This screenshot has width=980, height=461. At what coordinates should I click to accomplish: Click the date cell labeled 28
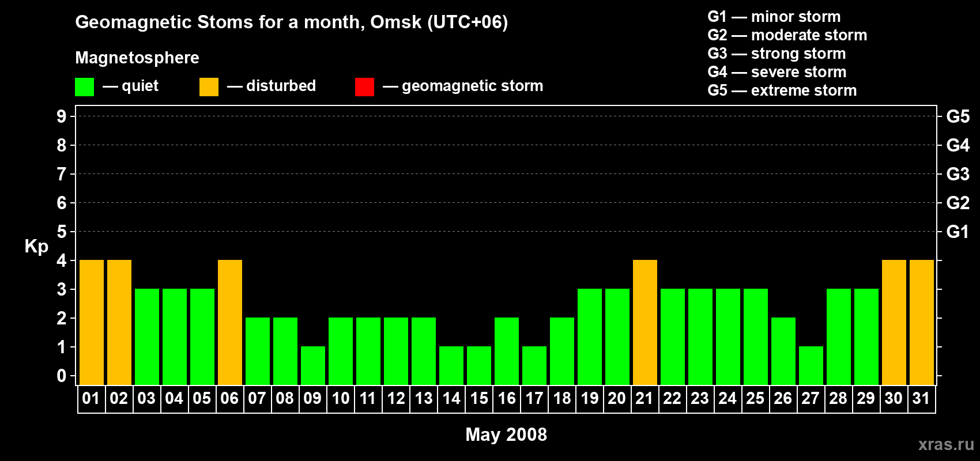tap(839, 399)
